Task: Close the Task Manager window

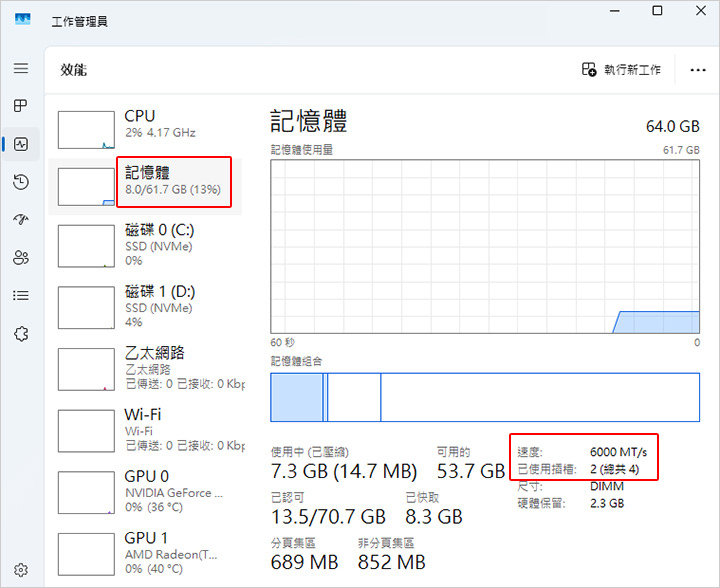Action: click(x=701, y=11)
